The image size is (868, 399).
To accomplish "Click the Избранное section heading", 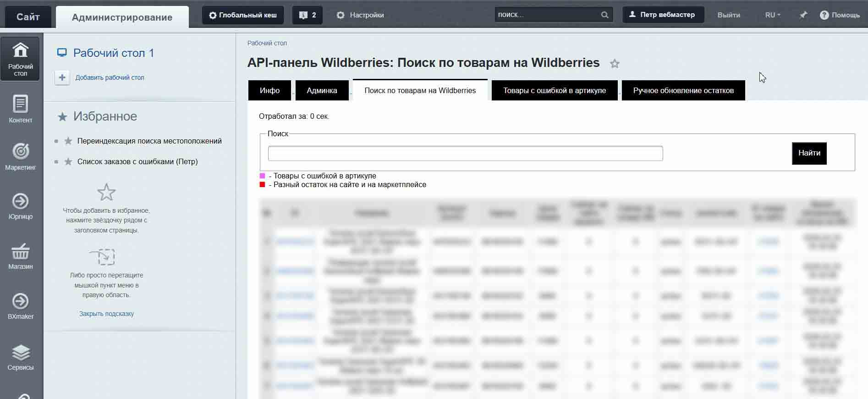I will tap(105, 116).
